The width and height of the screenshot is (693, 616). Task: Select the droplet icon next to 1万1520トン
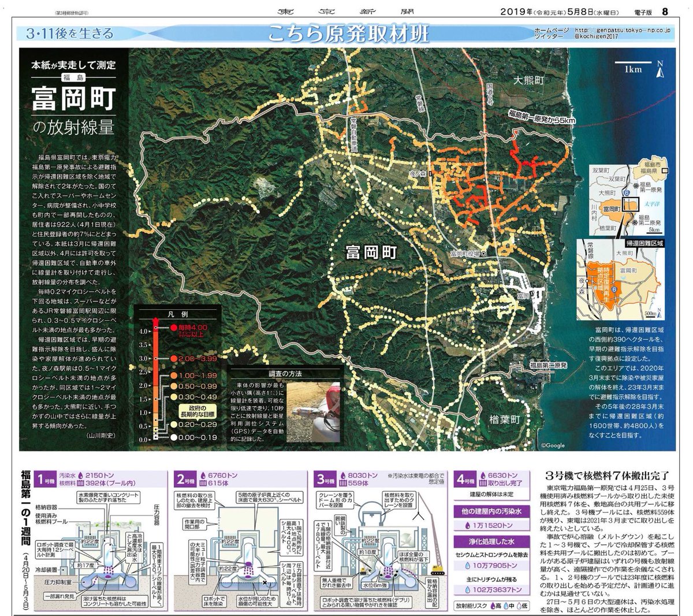point(468,525)
